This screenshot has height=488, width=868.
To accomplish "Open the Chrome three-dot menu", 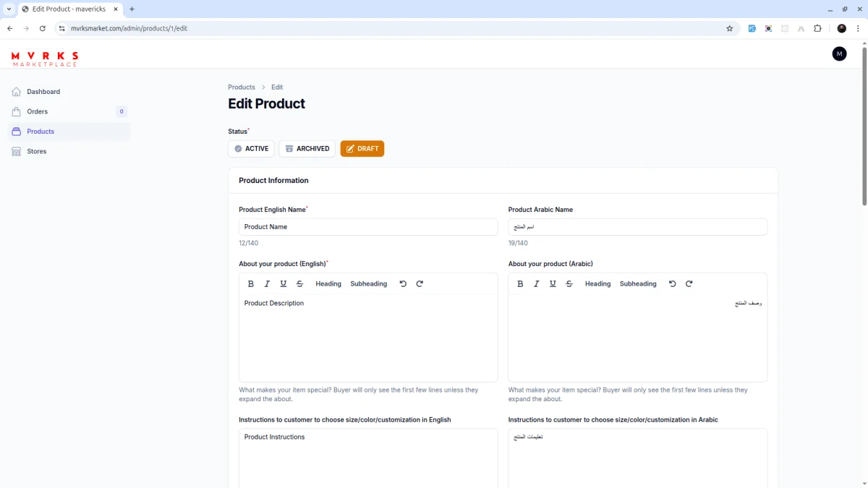I will point(857,28).
